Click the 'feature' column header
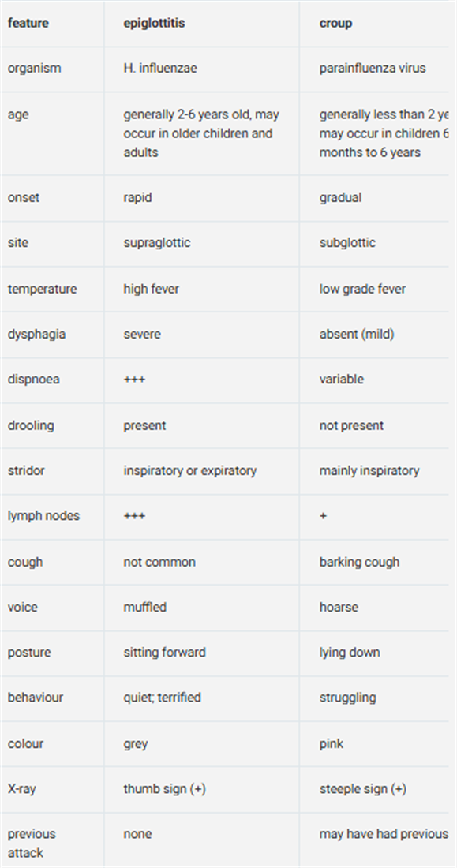The height and width of the screenshot is (868, 457). 28,23
